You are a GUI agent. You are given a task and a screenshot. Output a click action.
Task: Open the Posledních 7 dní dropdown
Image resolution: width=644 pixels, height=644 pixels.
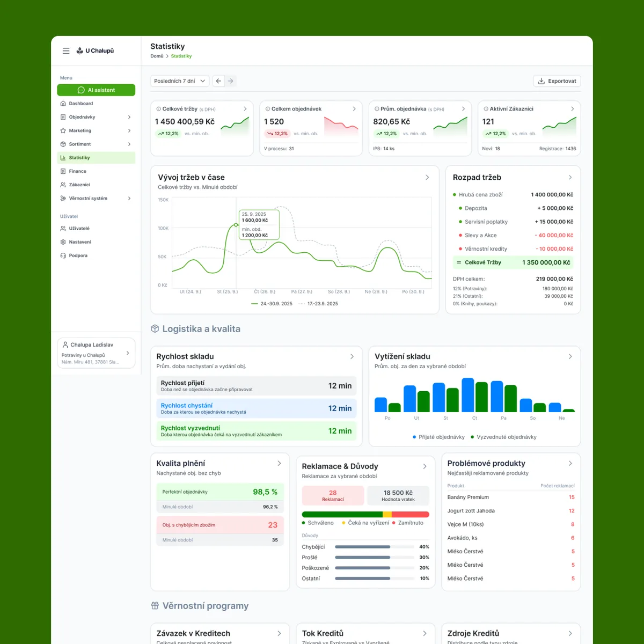point(180,81)
